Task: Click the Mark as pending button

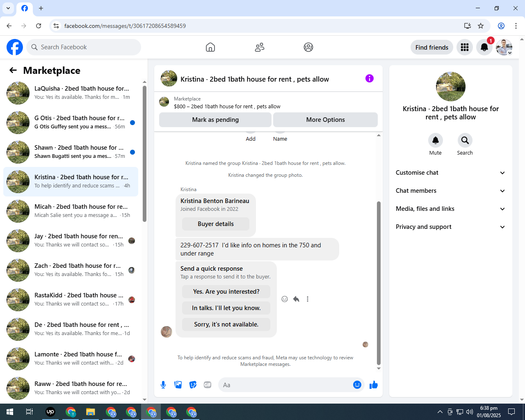Action: coord(215,120)
